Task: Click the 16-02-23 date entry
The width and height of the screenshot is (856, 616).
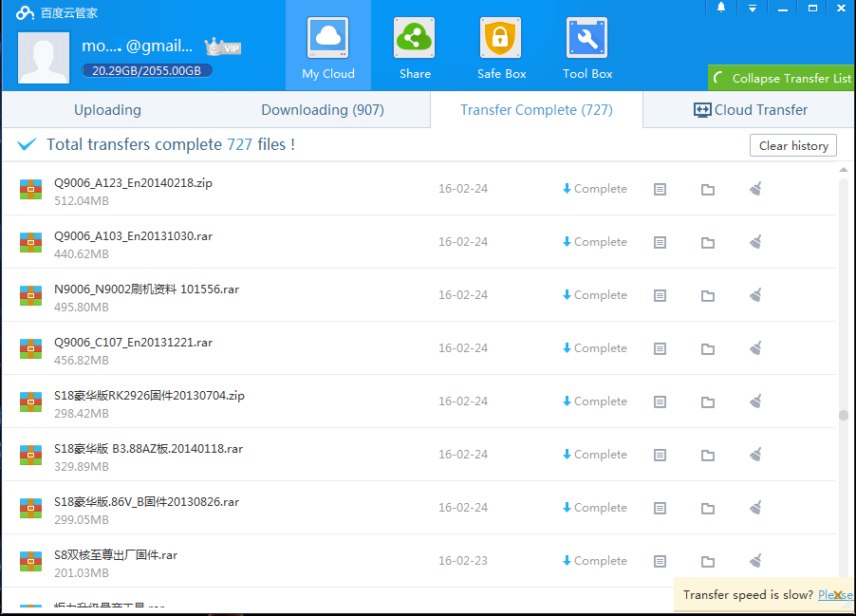Action: pyautogui.click(x=463, y=561)
